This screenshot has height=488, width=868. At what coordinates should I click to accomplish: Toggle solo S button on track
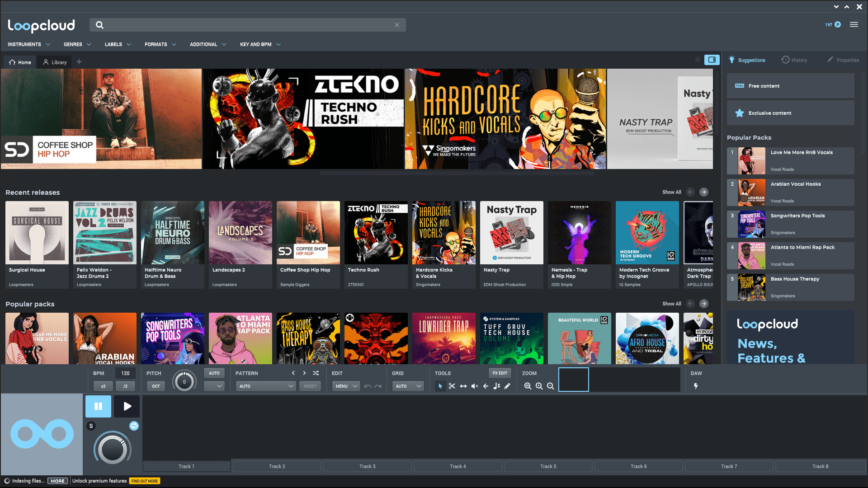91,426
